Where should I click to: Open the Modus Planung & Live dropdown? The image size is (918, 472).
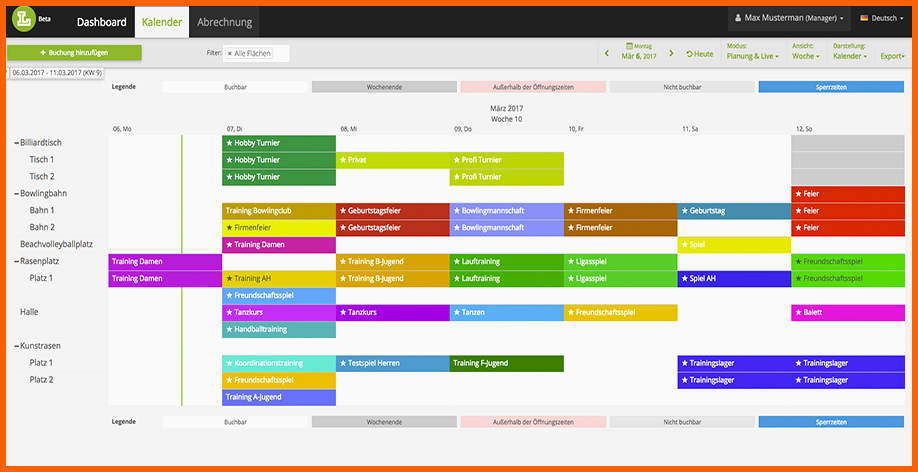pyautogui.click(x=752, y=56)
